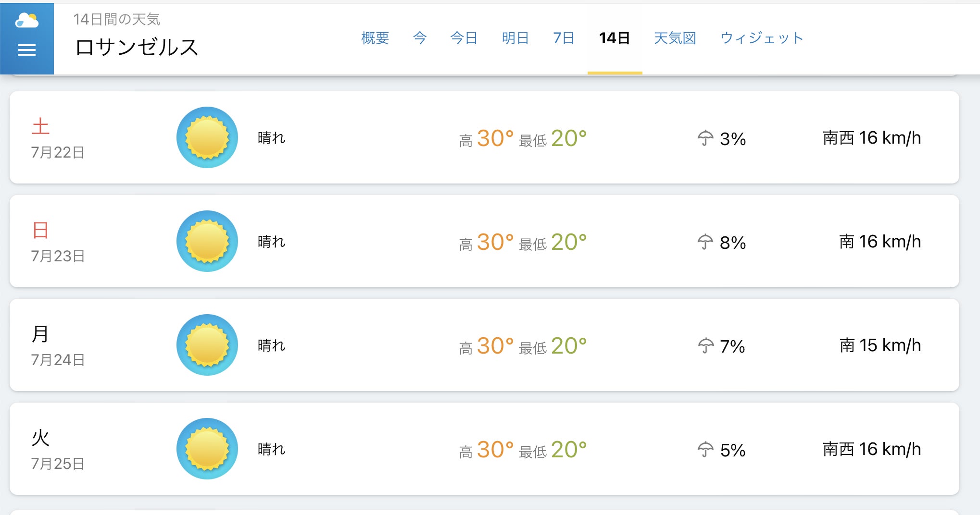Click the umbrella icon beside 7%
Screen dimensions: 980x515
(x=705, y=346)
